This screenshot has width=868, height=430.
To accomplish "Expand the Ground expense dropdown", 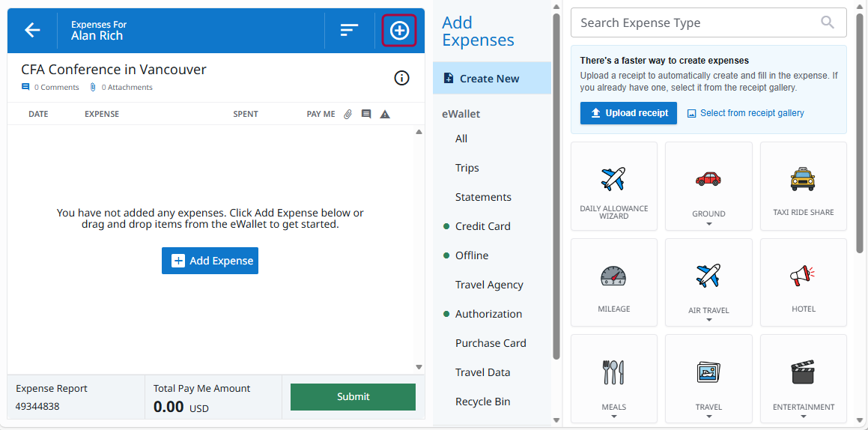I will (x=708, y=224).
